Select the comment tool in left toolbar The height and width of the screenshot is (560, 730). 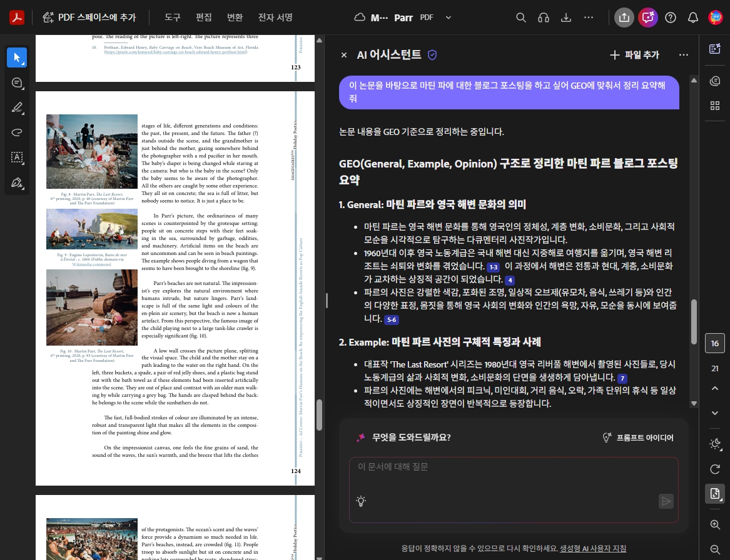click(17, 82)
